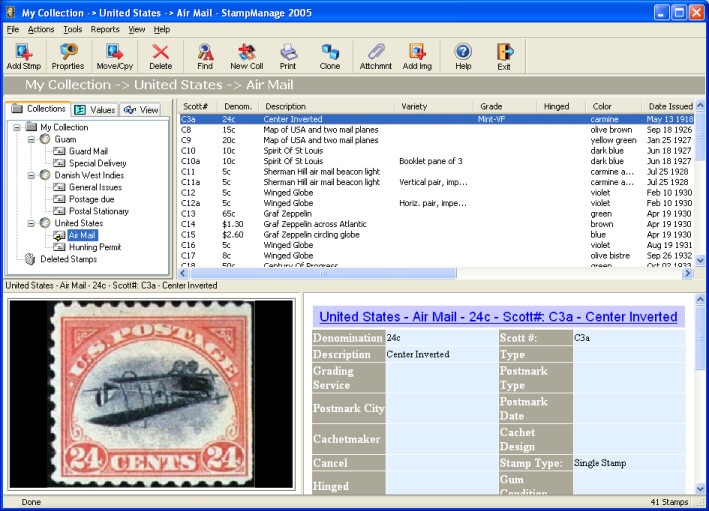Collapse the Guam tree node
709x511 pixels.
coord(31,139)
